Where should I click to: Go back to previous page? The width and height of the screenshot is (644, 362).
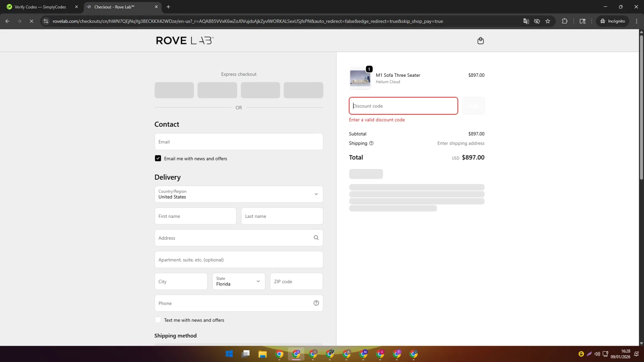[7, 21]
